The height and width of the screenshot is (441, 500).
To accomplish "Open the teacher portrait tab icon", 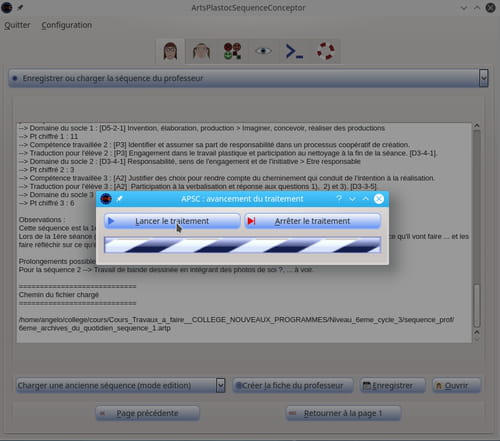I will click(x=170, y=51).
